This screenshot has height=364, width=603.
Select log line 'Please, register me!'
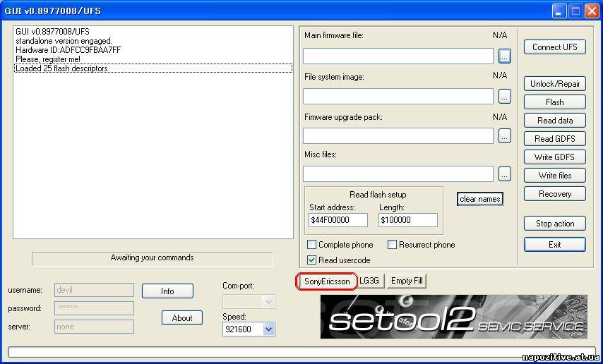pyautogui.click(x=153, y=59)
